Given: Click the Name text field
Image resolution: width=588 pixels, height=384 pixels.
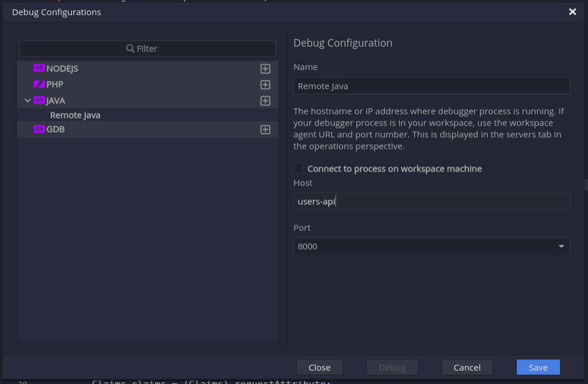Looking at the screenshot, I should (431, 86).
